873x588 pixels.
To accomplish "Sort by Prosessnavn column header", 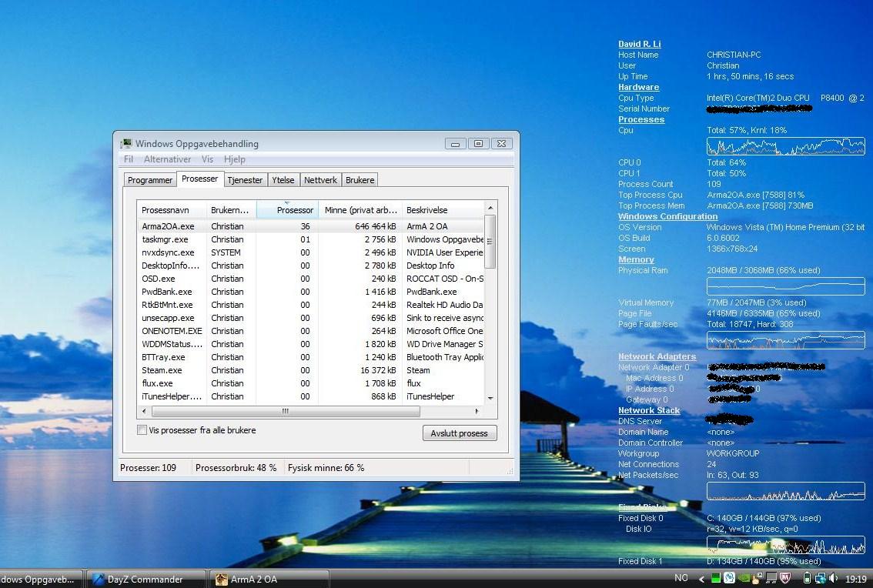I will (172, 210).
